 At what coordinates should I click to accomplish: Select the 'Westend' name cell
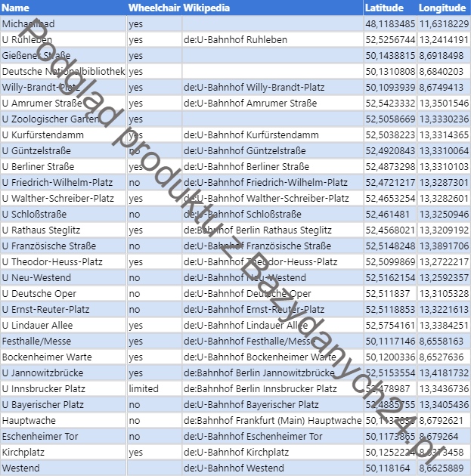[64, 468]
